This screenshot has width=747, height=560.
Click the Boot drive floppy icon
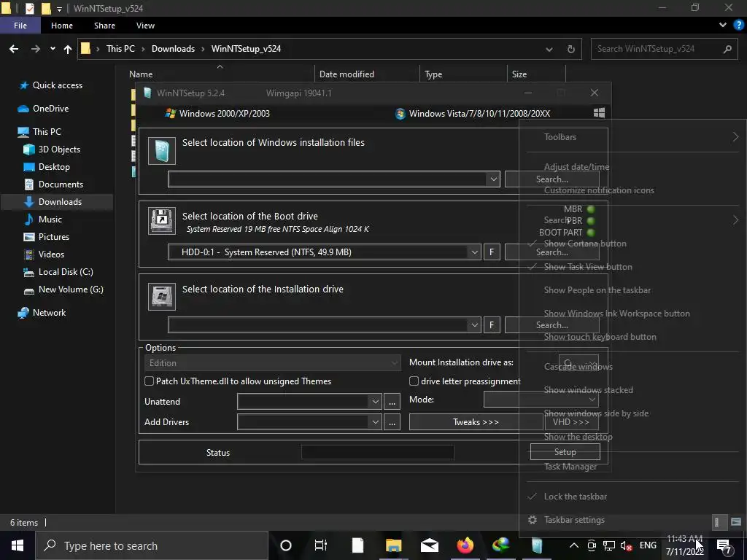click(x=161, y=221)
